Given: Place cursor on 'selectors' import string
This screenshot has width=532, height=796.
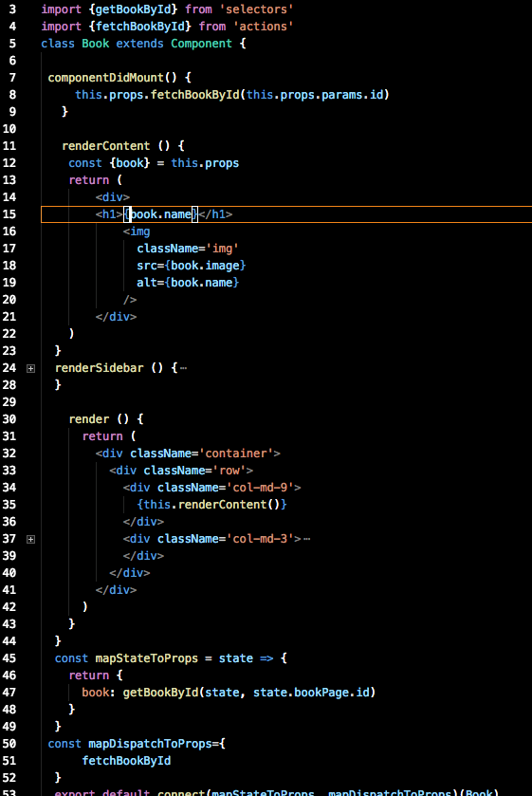Looking at the screenshot, I should pos(256,9).
